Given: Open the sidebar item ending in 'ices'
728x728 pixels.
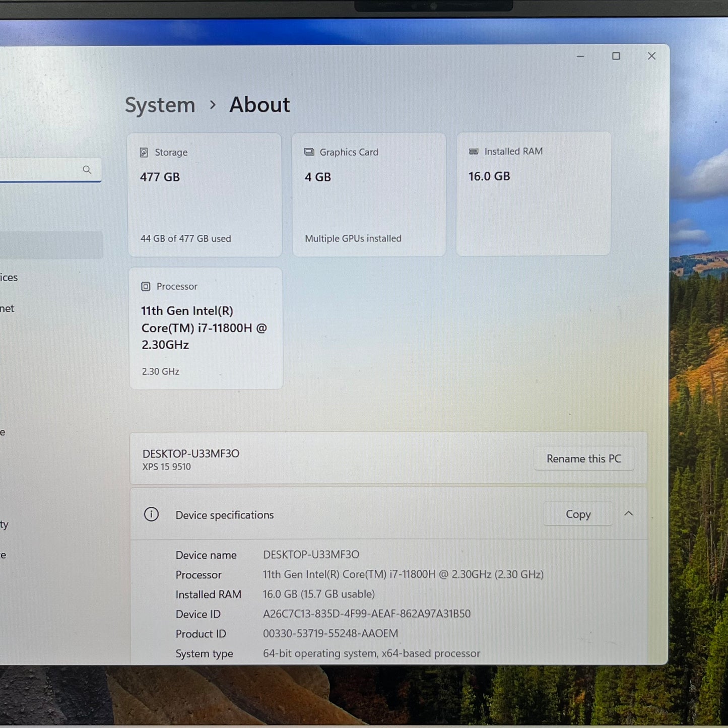Looking at the screenshot, I should (x=9, y=278).
